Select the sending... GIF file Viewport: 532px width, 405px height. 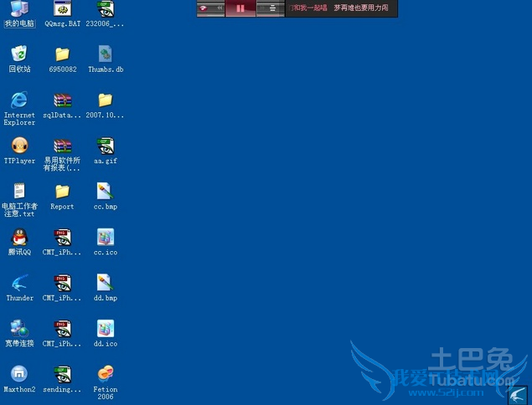(x=63, y=379)
